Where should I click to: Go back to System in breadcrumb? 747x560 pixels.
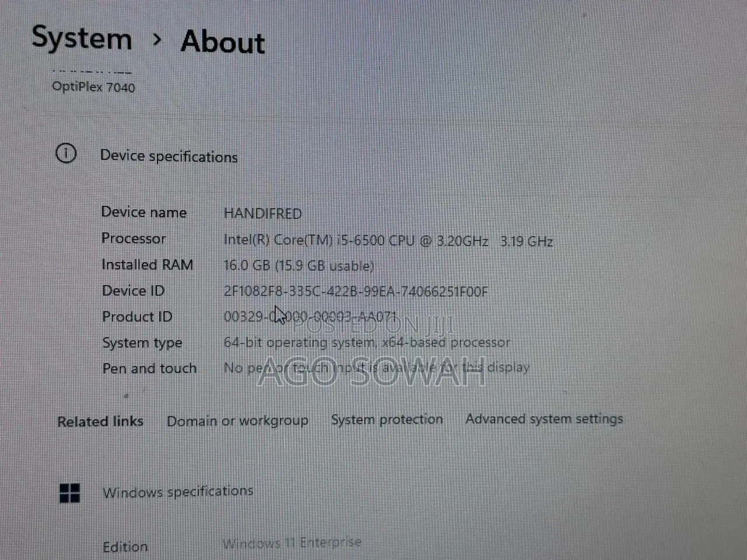click(82, 39)
